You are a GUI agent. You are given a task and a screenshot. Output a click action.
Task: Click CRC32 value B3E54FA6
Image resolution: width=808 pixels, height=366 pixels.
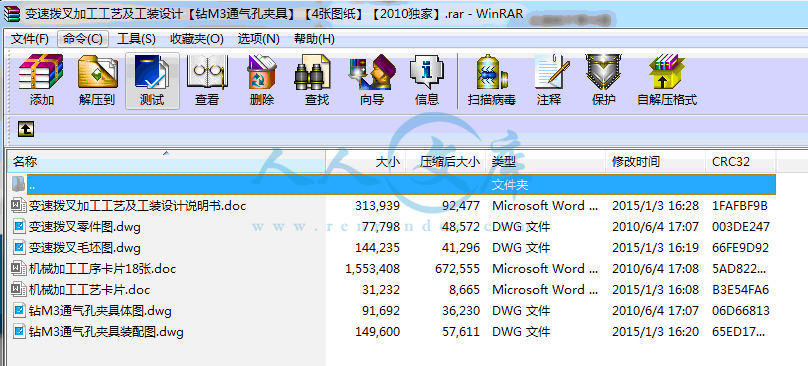(x=740, y=290)
